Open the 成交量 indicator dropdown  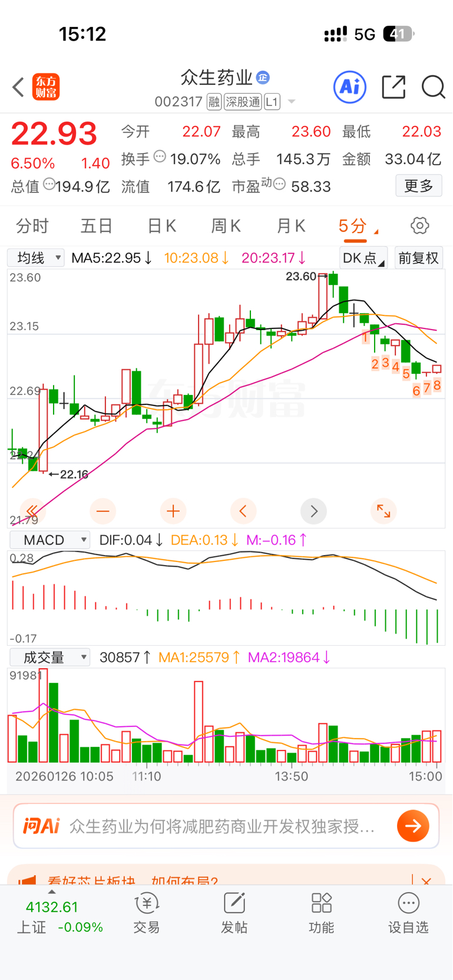click(x=49, y=657)
